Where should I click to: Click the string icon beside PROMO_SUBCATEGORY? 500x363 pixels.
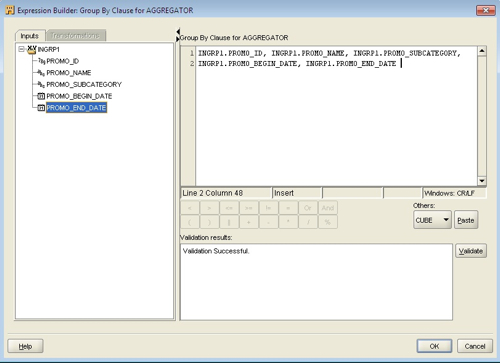point(41,84)
